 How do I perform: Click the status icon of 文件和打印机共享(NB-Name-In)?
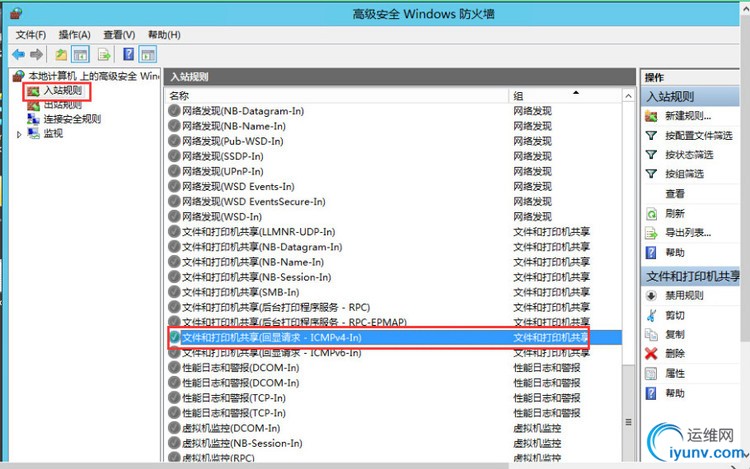[174, 262]
